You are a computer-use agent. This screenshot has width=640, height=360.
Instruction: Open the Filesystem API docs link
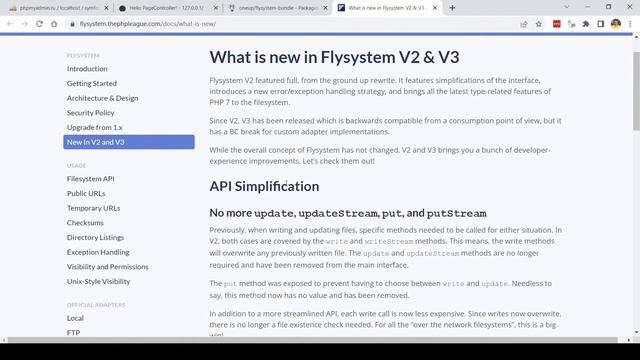pos(91,179)
